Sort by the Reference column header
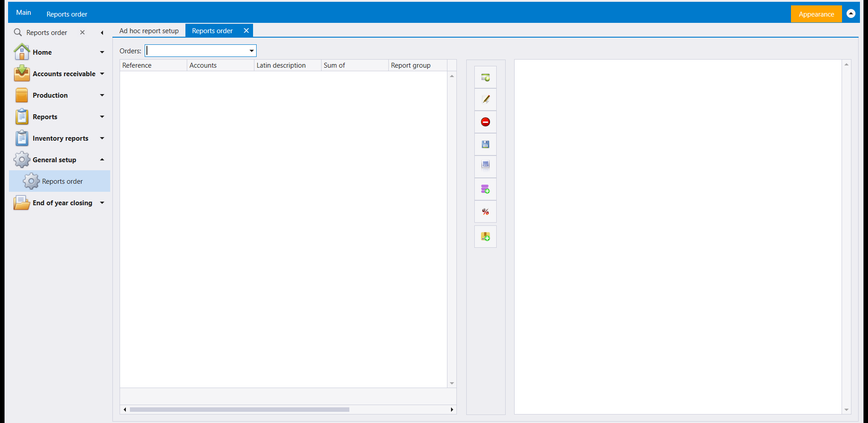The width and height of the screenshot is (868, 423). tap(153, 65)
